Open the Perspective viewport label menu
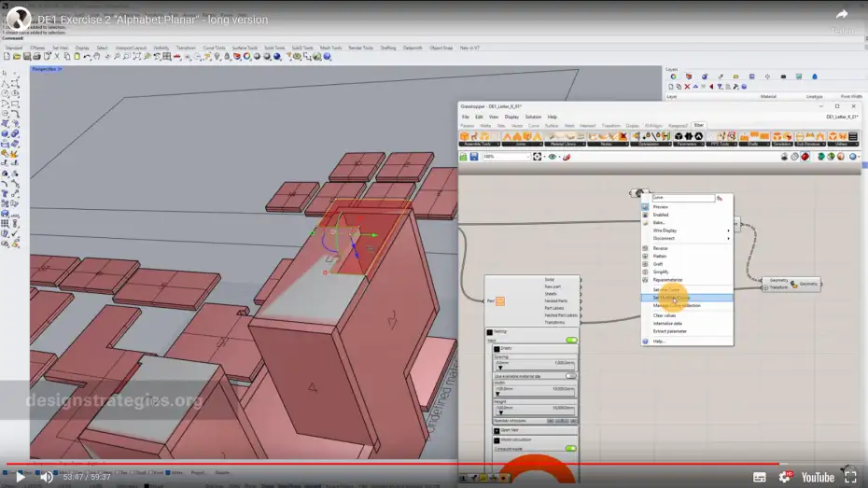 47,69
